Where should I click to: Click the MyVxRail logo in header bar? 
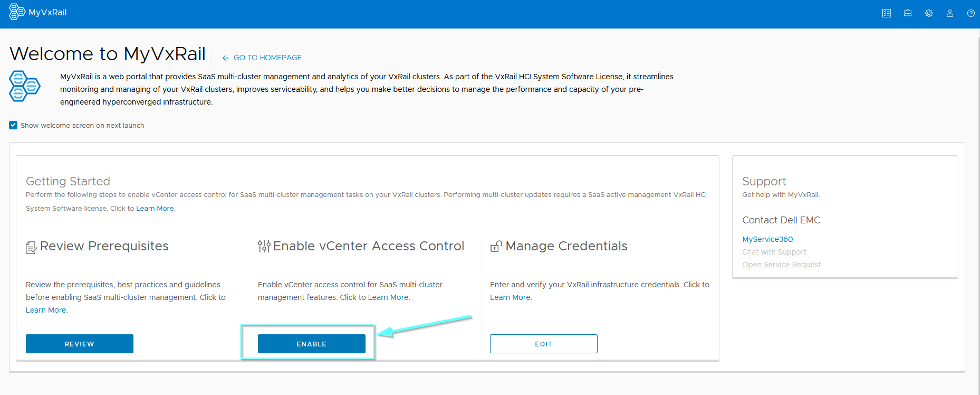click(17, 12)
